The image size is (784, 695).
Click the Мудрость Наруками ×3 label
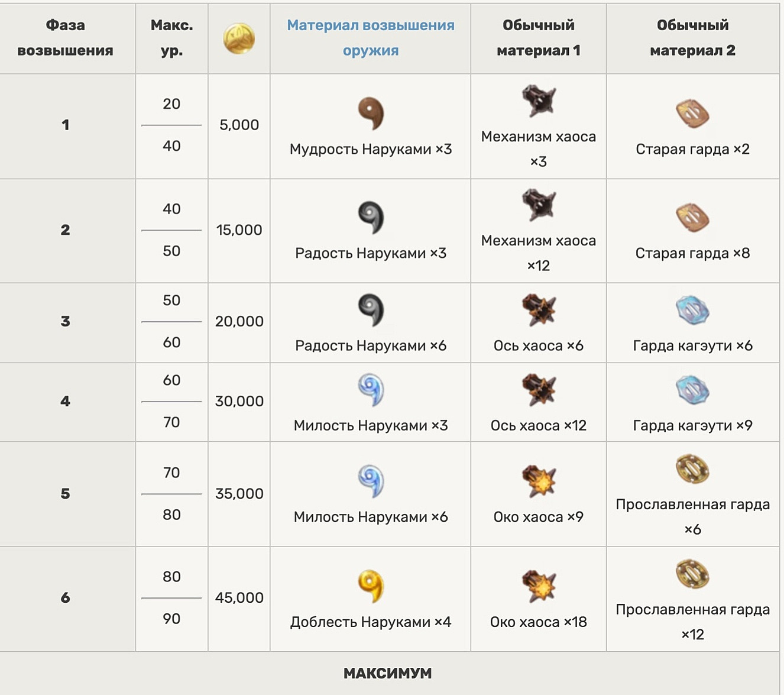(371, 149)
